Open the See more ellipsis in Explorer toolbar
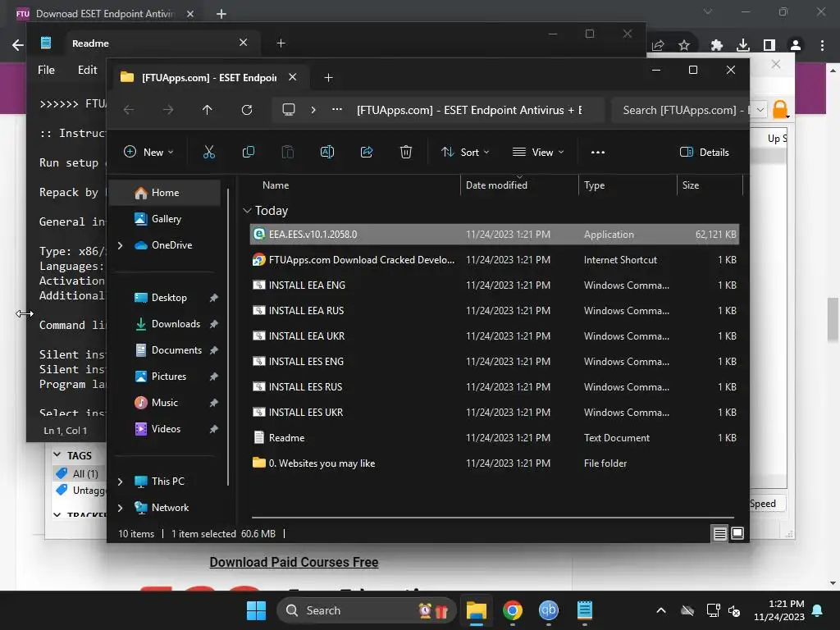 [598, 152]
